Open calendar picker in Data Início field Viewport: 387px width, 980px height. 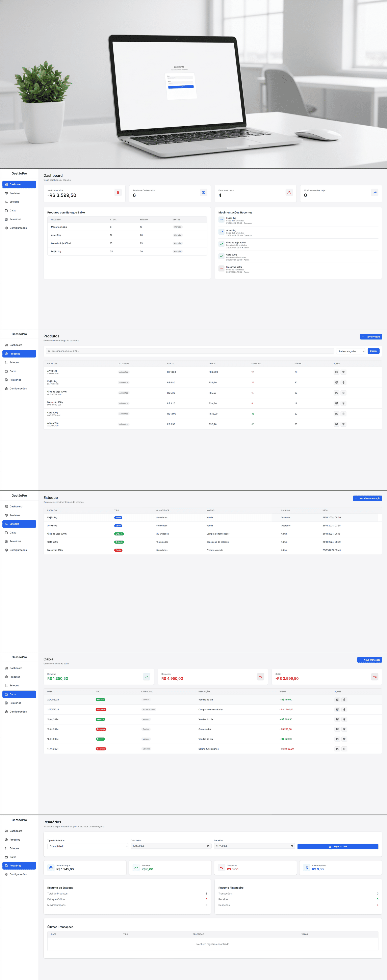pyautogui.click(x=208, y=846)
